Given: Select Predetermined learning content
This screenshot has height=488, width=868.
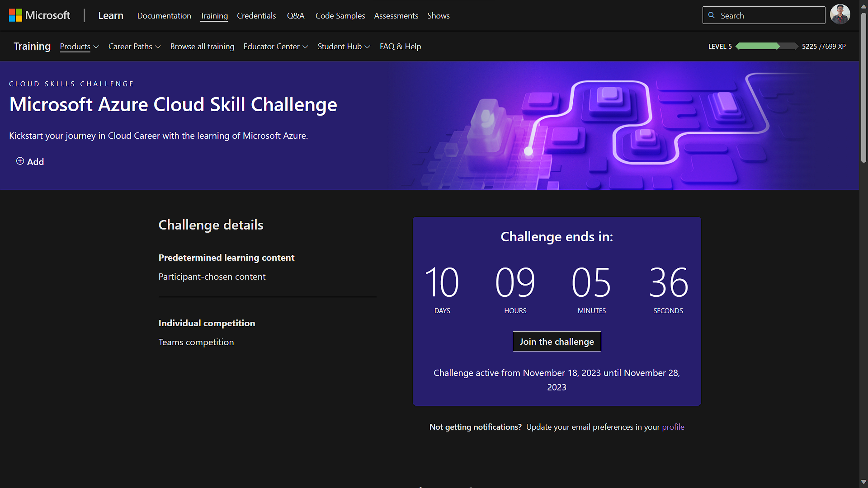Looking at the screenshot, I should click(x=226, y=258).
